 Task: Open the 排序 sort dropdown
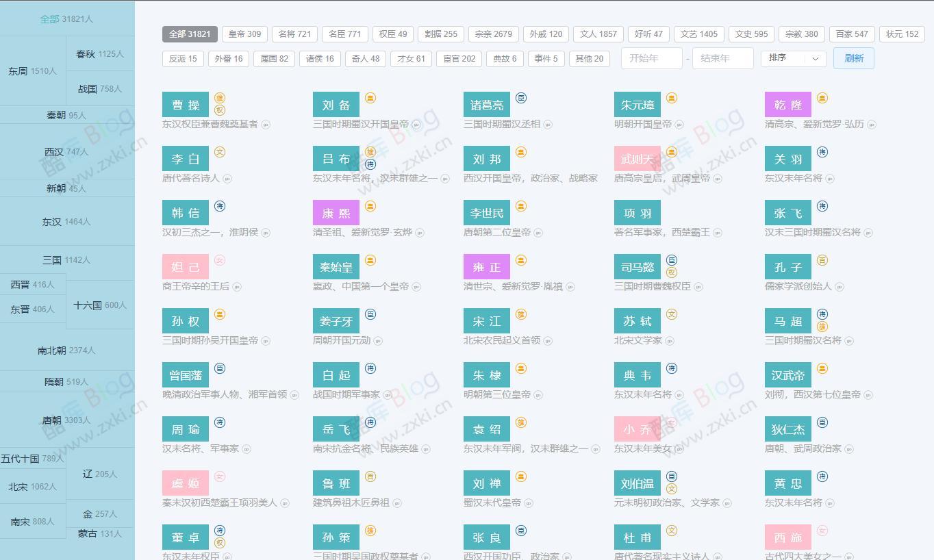(x=792, y=59)
